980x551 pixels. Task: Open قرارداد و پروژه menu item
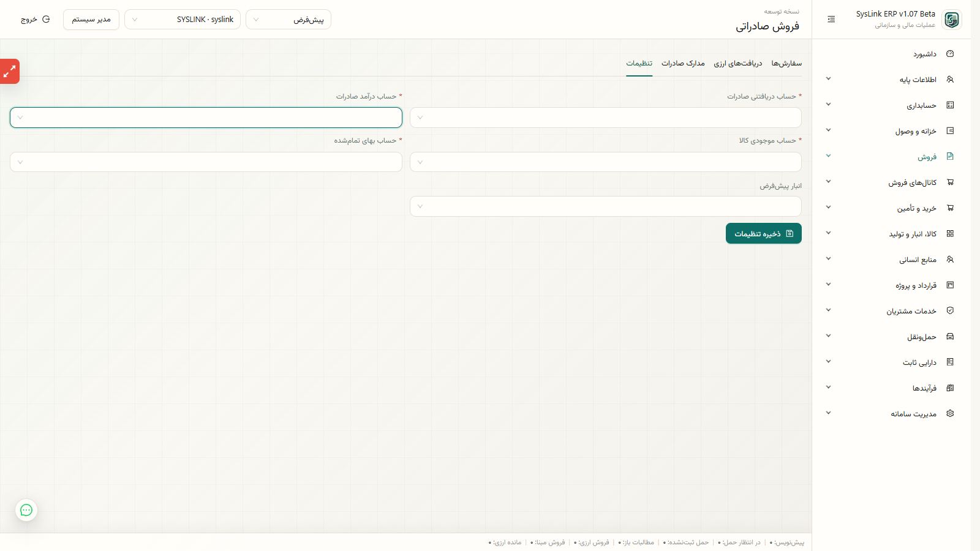(891, 285)
